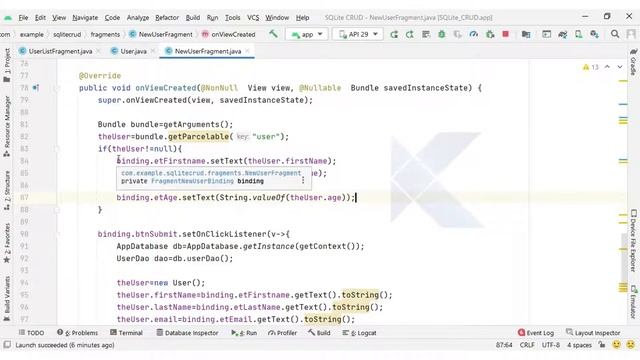640x360 pixels.
Task: Click the account avatar icon in toolbar
Action: point(631,34)
